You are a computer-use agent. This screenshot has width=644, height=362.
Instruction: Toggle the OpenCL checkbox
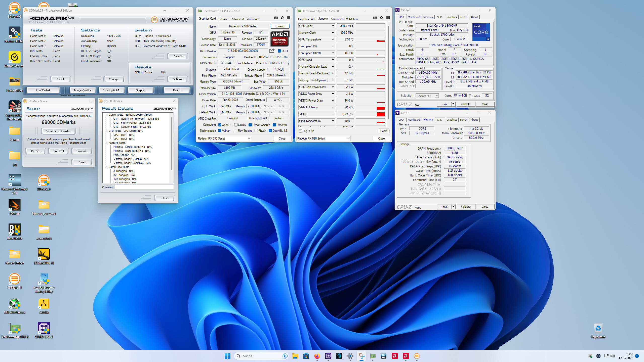click(x=220, y=125)
